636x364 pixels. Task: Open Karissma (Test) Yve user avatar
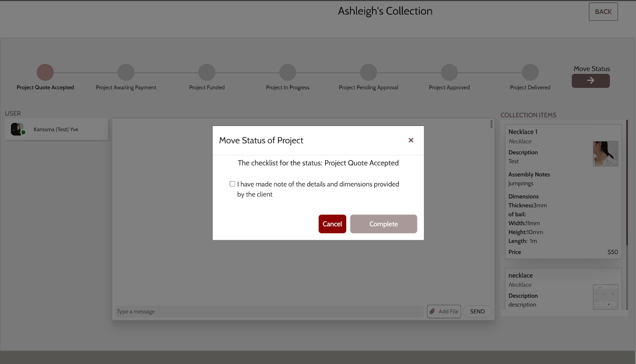pyautogui.click(x=17, y=130)
